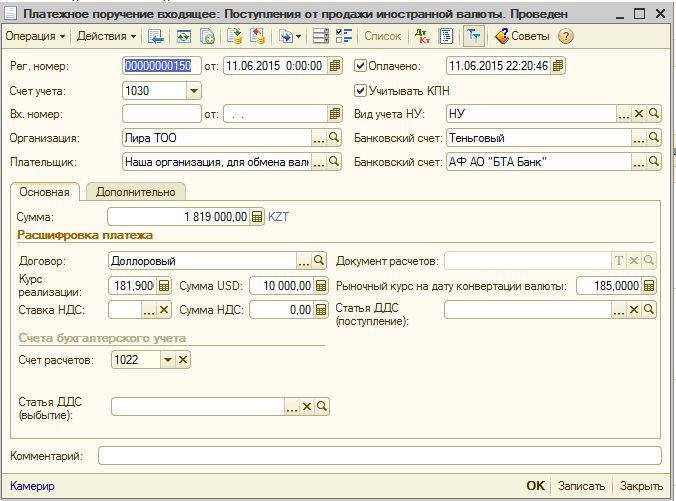Switch to the Дополнительно tab

(x=136, y=192)
